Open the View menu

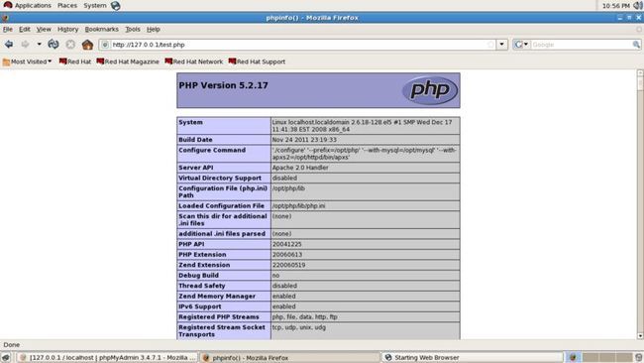coord(44,29)
